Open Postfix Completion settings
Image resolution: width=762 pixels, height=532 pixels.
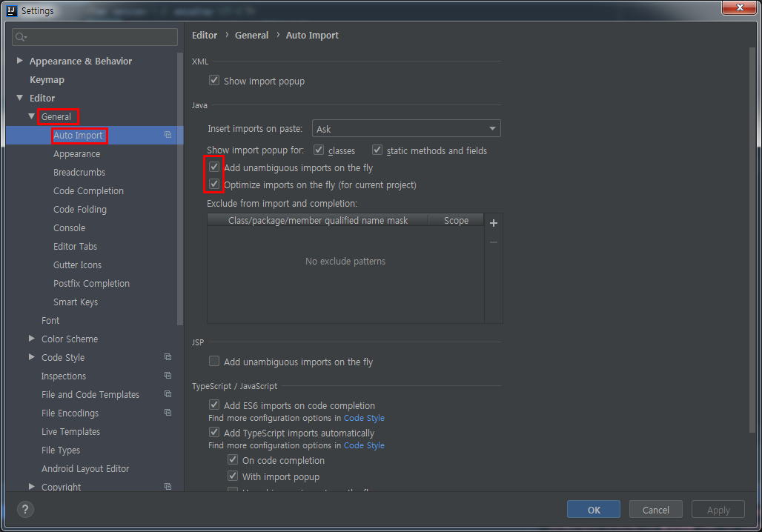(x=91, y=283)
